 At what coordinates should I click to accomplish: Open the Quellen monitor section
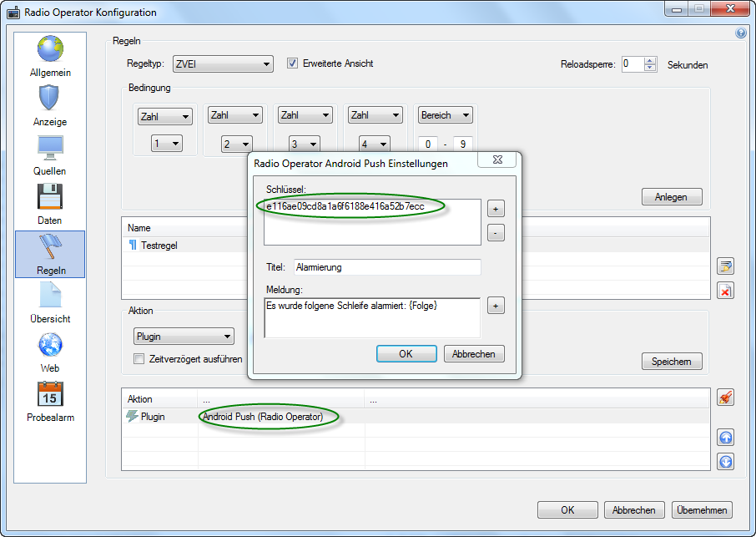50,155
